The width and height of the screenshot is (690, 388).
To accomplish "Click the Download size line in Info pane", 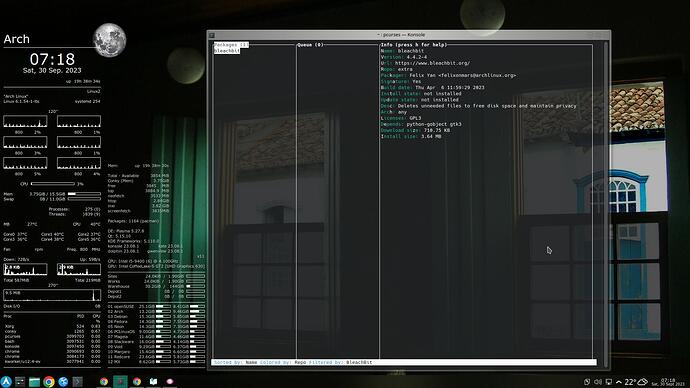I will (x=415, y=130).
